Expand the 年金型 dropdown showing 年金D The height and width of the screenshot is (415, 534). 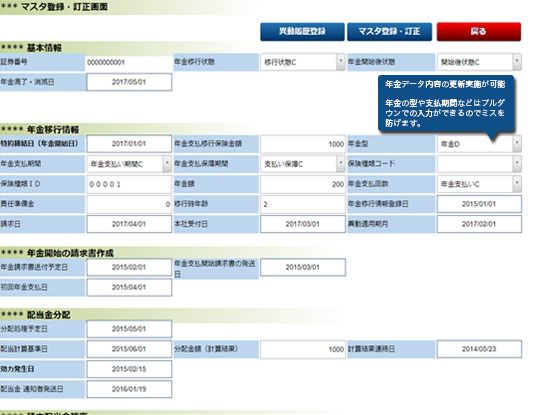tap(479, 144)
